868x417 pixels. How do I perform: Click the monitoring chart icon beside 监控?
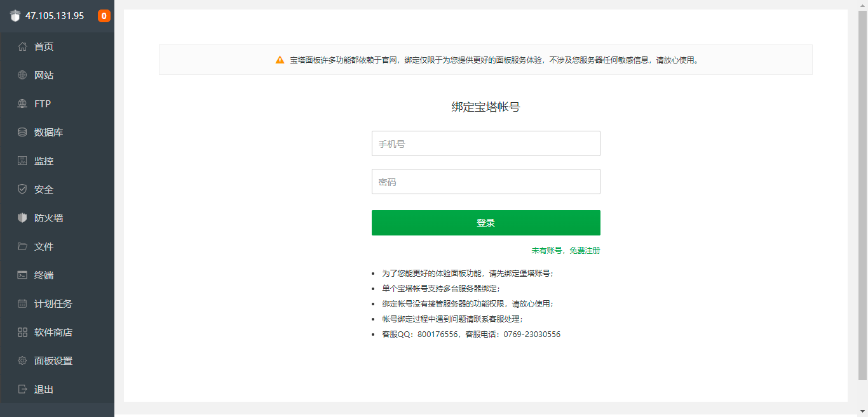click(x=22, y=161)
